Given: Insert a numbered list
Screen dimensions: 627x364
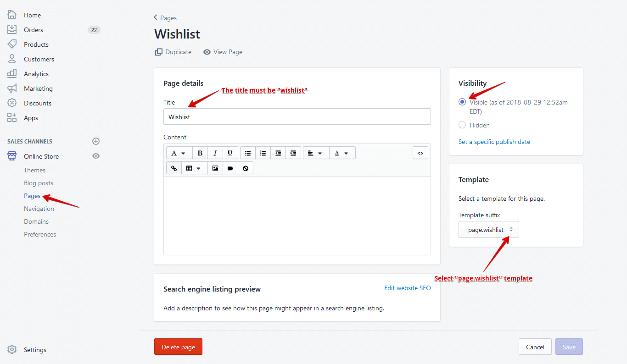Looking at the screenshot, I should (x=263, y=152).
